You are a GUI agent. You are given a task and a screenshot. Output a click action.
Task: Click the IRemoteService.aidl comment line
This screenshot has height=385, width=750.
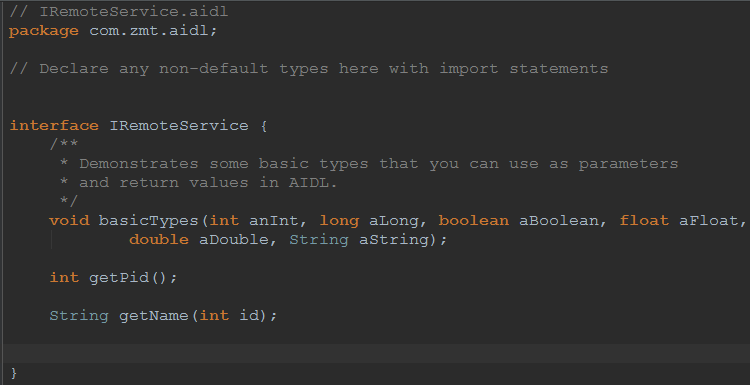point(119,12)
